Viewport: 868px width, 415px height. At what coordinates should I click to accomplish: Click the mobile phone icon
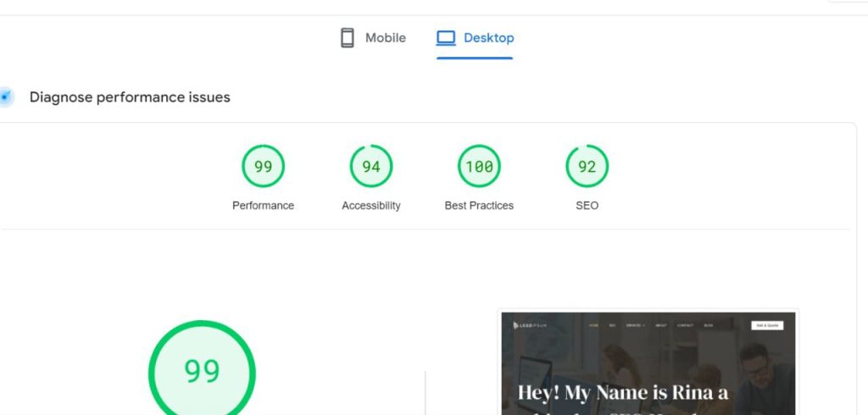coord(347,38)
